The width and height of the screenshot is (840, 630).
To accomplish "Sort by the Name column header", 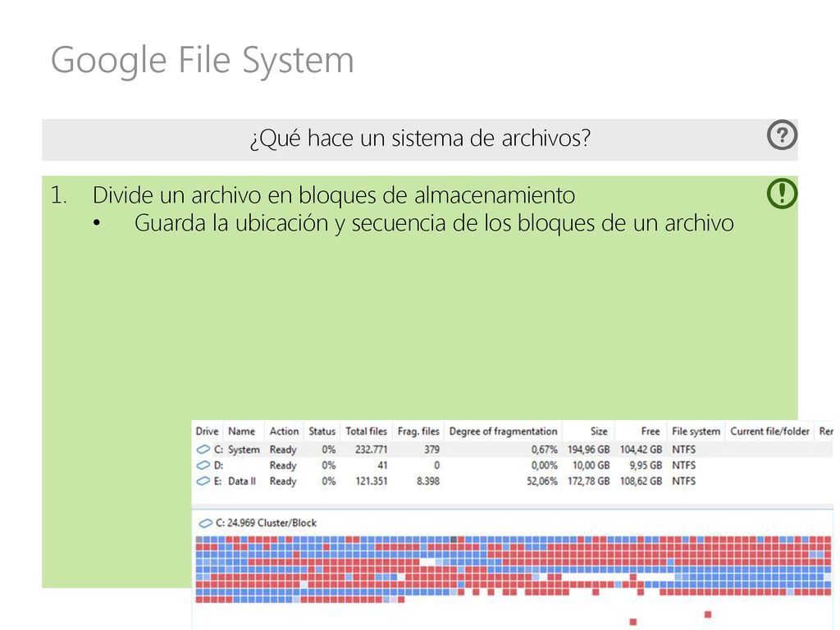I will pos(242,431).
